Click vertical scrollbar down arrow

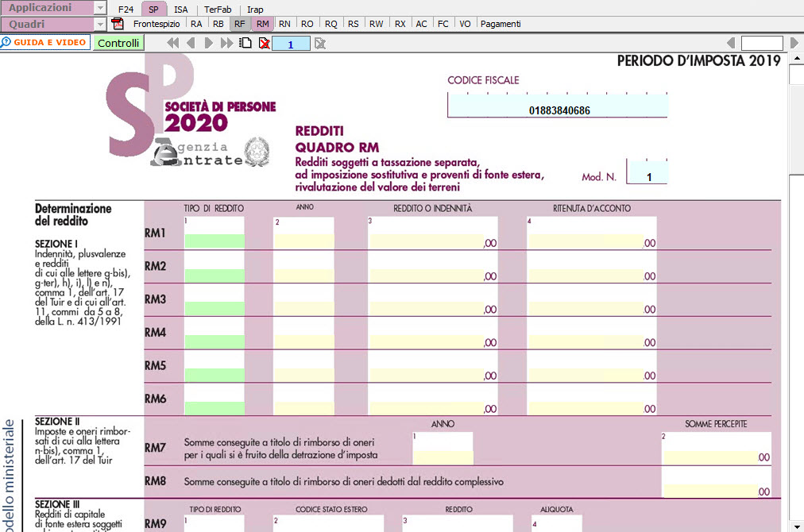click(797, 526)
